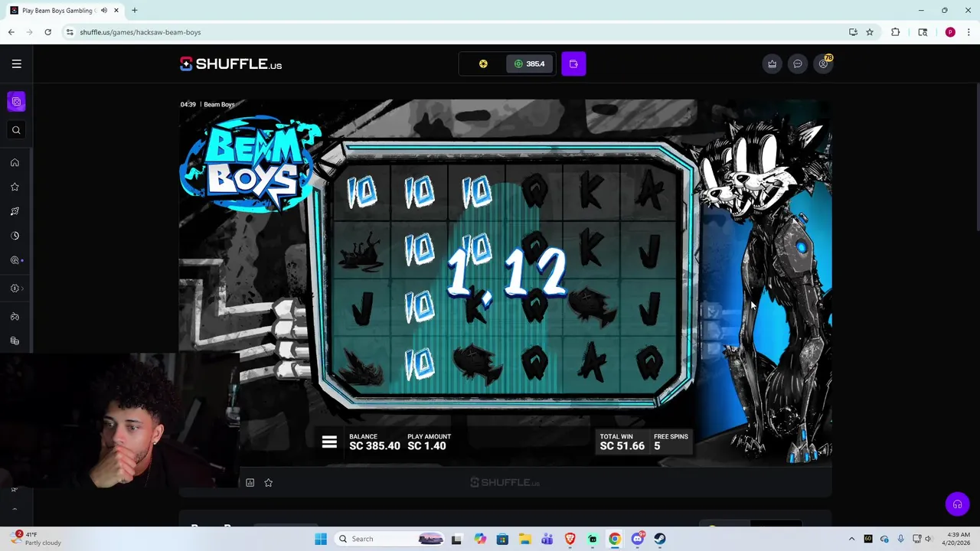
Task: Open Copilot from the taskbar
Action: (x=480, y=539)
